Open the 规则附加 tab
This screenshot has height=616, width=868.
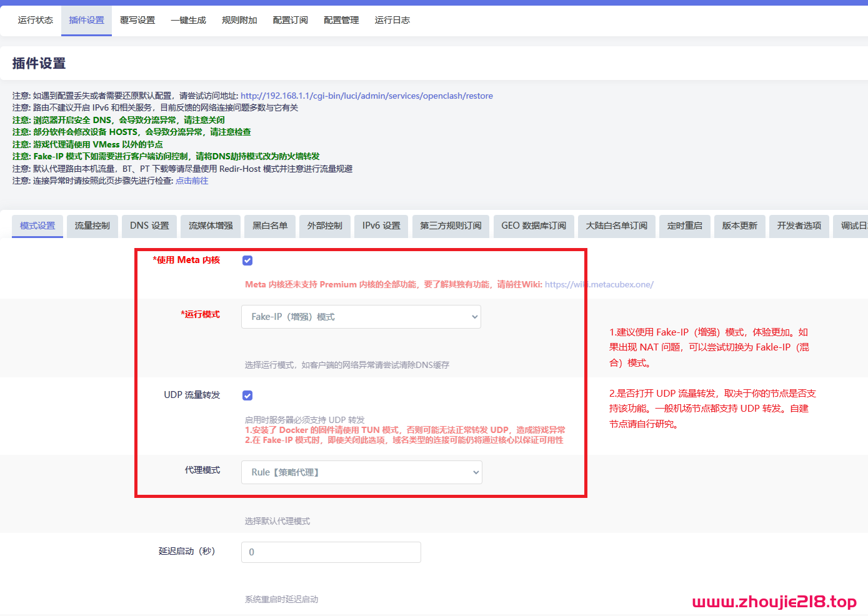point(239,19)
